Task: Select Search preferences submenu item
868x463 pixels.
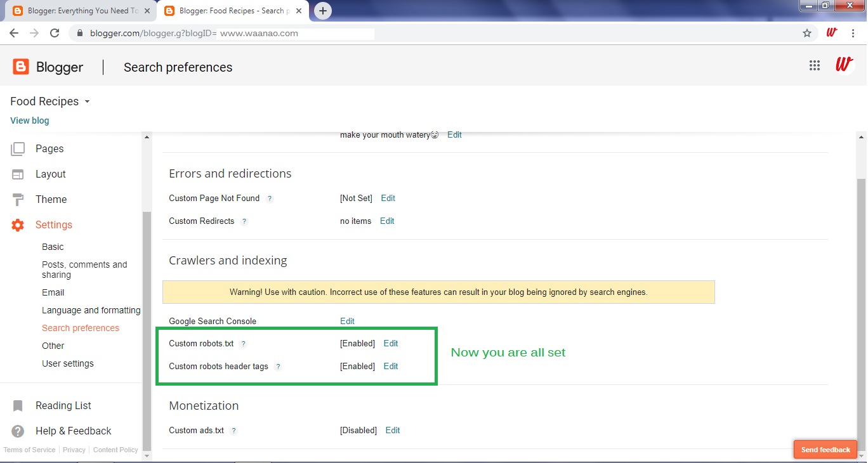Action: click(81, 328)
